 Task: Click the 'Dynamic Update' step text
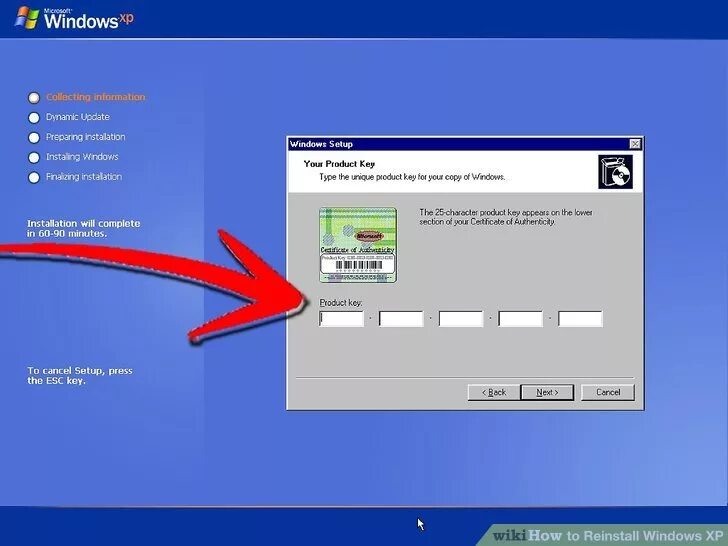click(x=78, y=117)
